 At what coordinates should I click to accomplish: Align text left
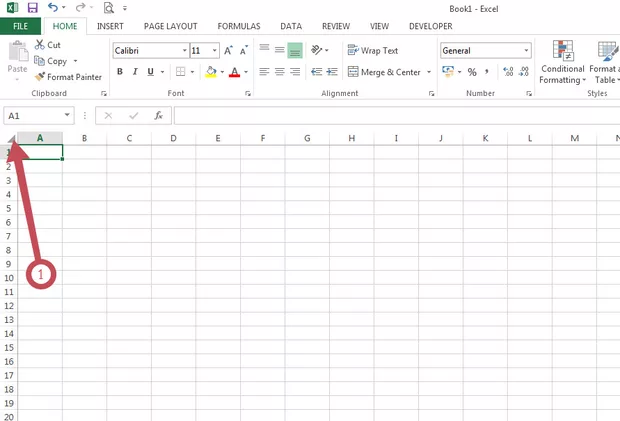click(264, 72)
